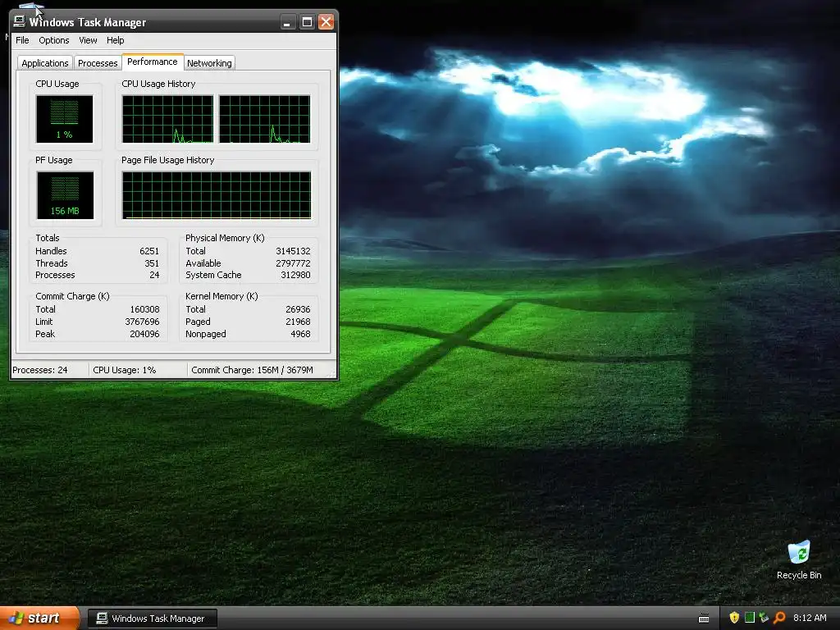Click Kernel Memory Nonpaged value 4968
This screenshot has width=840, height=630.
[300, 335]
